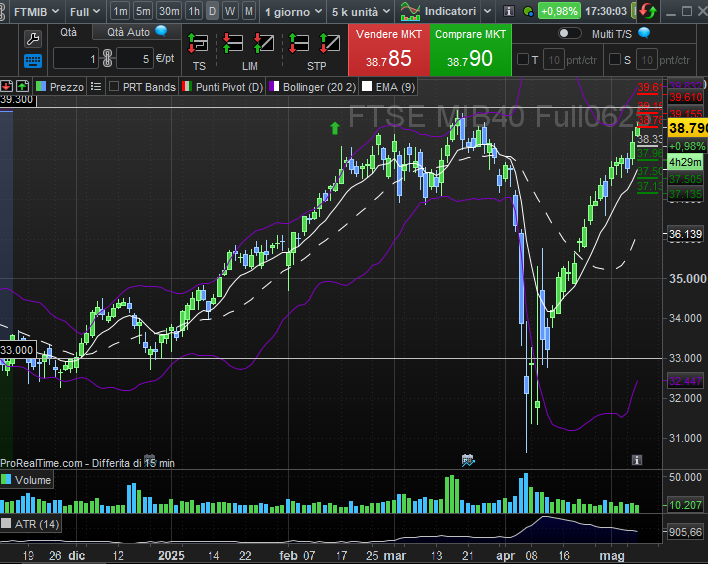Select the D daily timeframe button
Screen dimensions: 708x564
point(212,11)
